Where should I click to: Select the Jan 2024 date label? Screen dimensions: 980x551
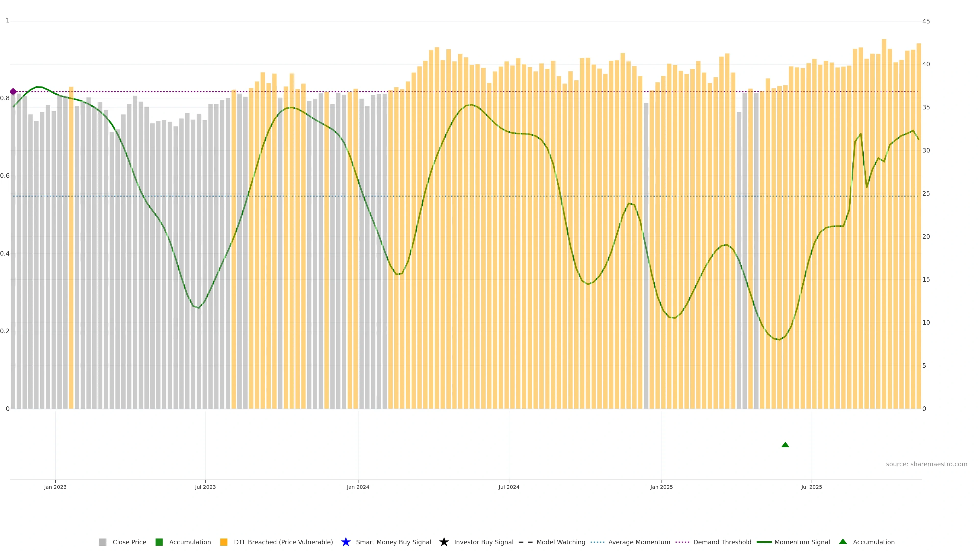click(x=358, y=487)
